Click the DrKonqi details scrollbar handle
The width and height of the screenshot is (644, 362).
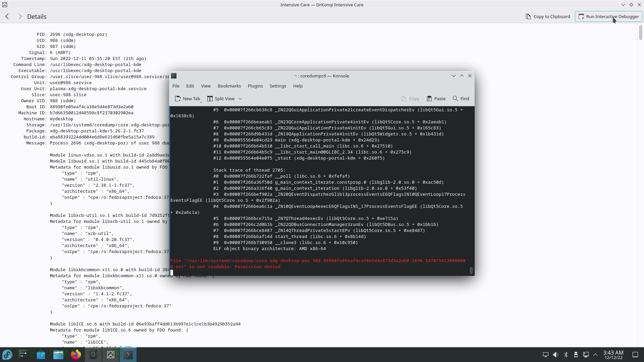pyautogui.click(x=640, y=33)
